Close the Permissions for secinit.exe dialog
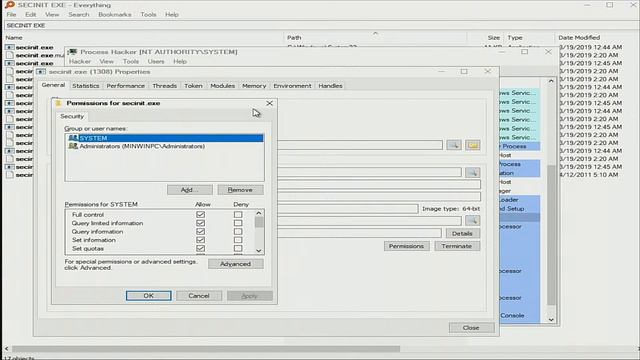640x360 pixels. coord(269,103)
